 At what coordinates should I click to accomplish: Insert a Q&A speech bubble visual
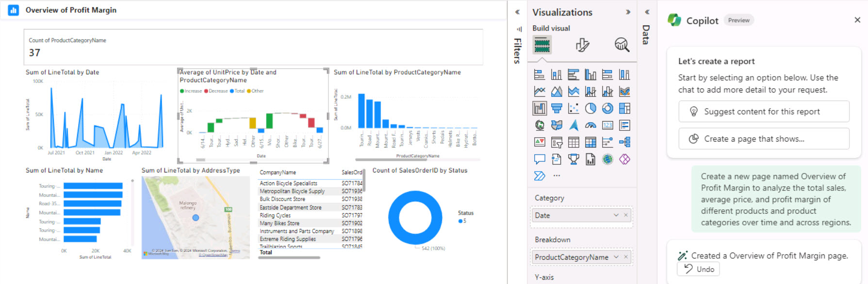tap(540, 159)
